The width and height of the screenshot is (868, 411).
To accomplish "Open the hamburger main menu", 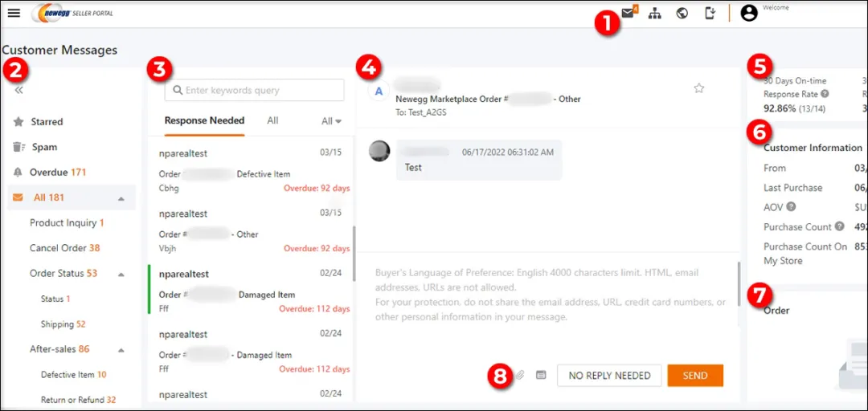I will (14, 13).
